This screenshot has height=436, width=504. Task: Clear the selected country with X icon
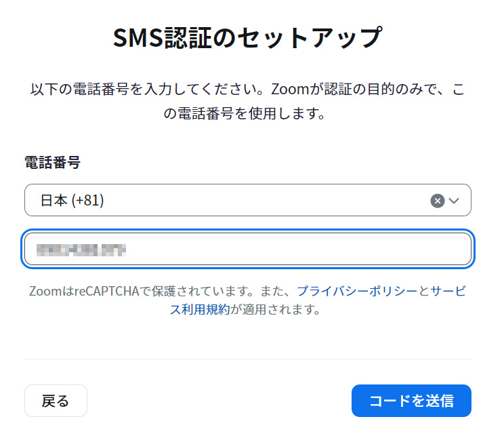438,201
